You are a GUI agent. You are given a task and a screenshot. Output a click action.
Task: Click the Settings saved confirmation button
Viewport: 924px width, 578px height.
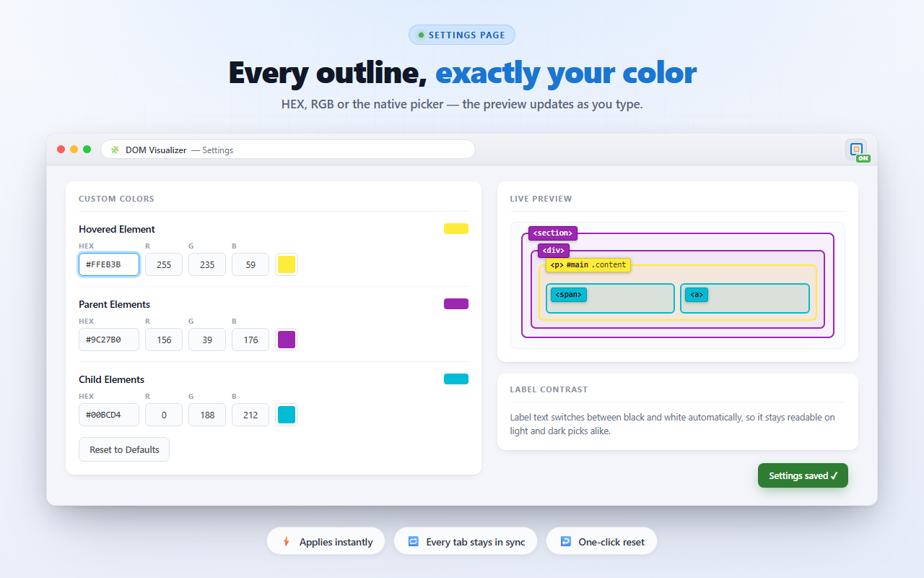[803, 475]
